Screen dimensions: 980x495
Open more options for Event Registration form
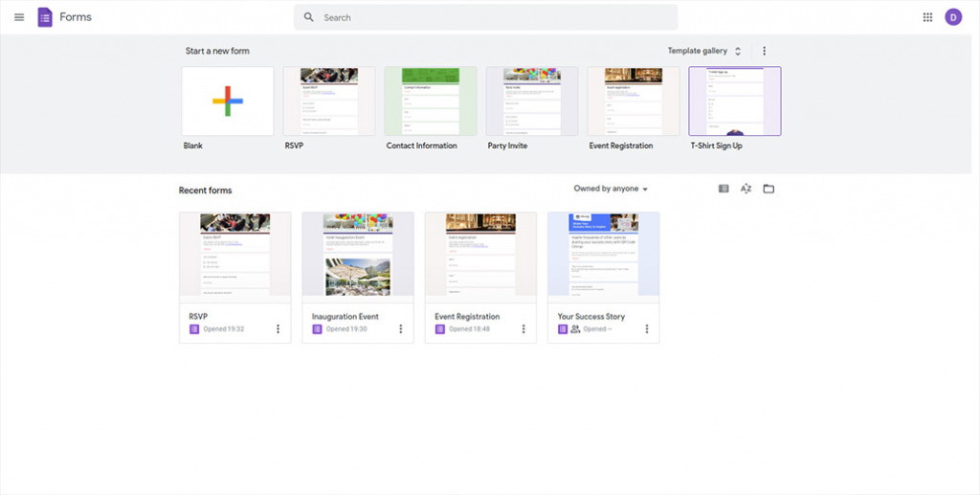click(523, 328)
